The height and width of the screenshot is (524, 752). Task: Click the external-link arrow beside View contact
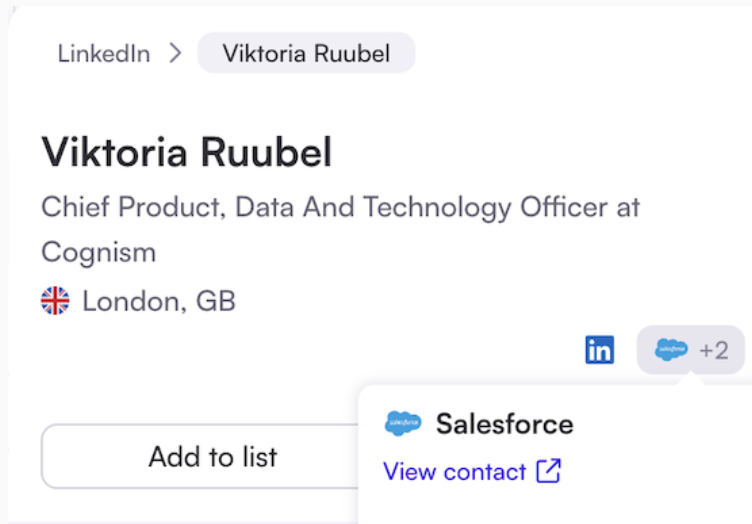pos(549,471)
